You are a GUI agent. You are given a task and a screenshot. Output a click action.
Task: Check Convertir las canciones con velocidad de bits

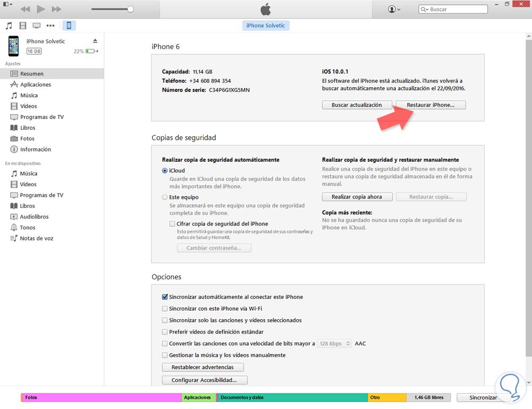coord(164,344)
